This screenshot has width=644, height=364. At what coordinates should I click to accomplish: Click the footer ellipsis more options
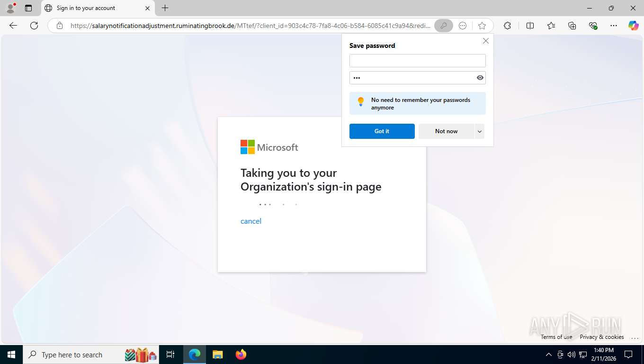(635, 337)
